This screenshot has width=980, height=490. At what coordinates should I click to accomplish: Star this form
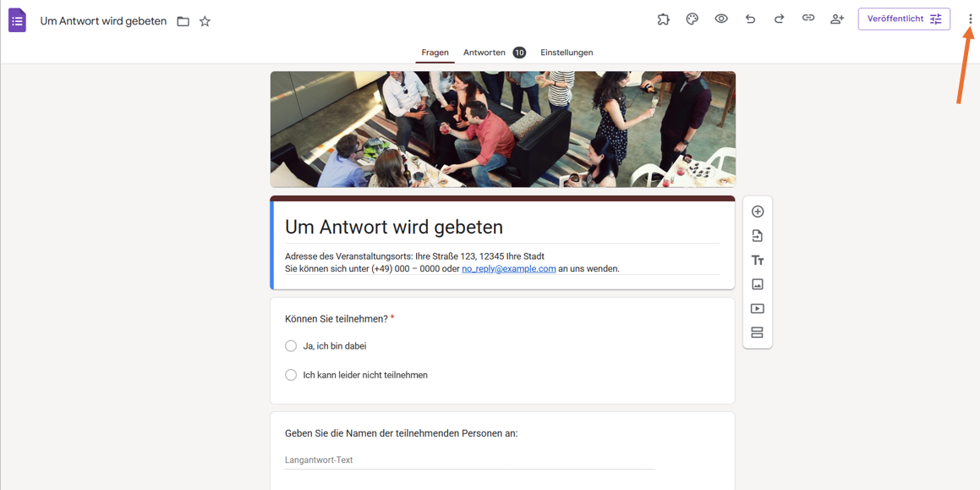pyautogui.click(x=205, y=21)
